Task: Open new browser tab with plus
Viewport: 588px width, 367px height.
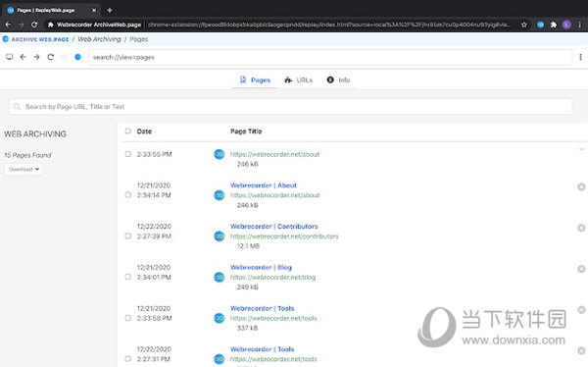Action: pyautogui.click(x=110, y=10)
